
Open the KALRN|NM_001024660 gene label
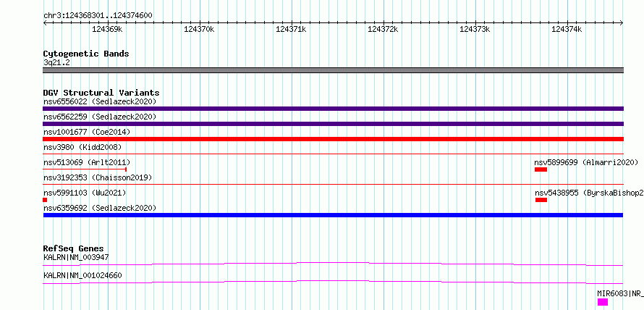click(82, 275)
